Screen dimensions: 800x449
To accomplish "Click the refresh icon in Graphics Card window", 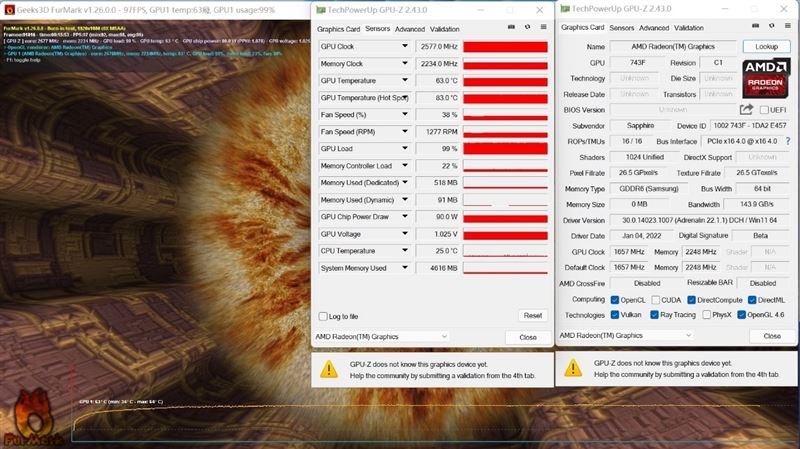I will coord(772,26).
